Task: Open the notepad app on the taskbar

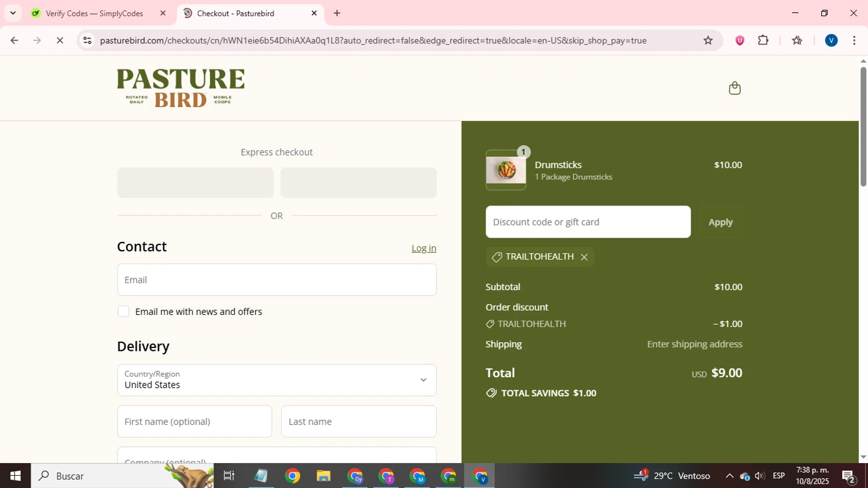Action: (261, 476)
